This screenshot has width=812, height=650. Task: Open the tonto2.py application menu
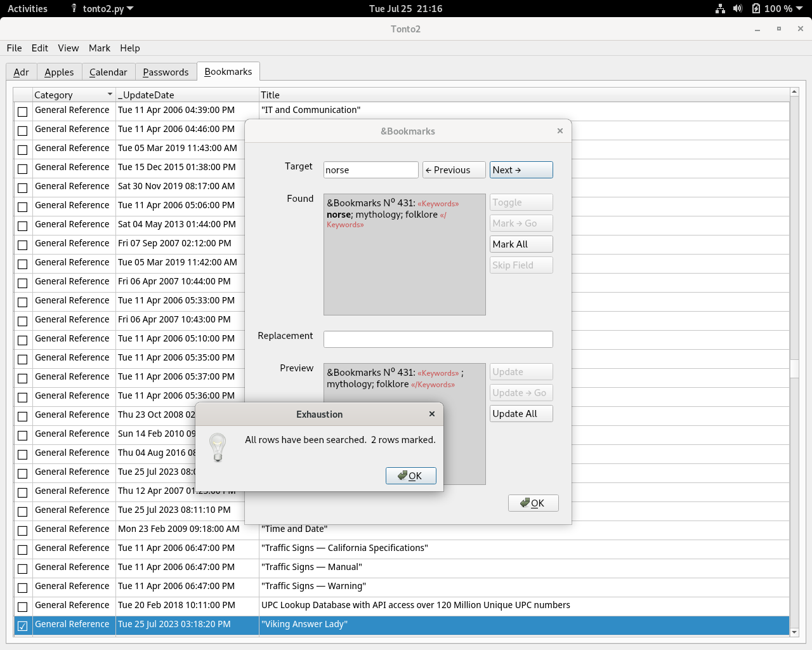105,8
